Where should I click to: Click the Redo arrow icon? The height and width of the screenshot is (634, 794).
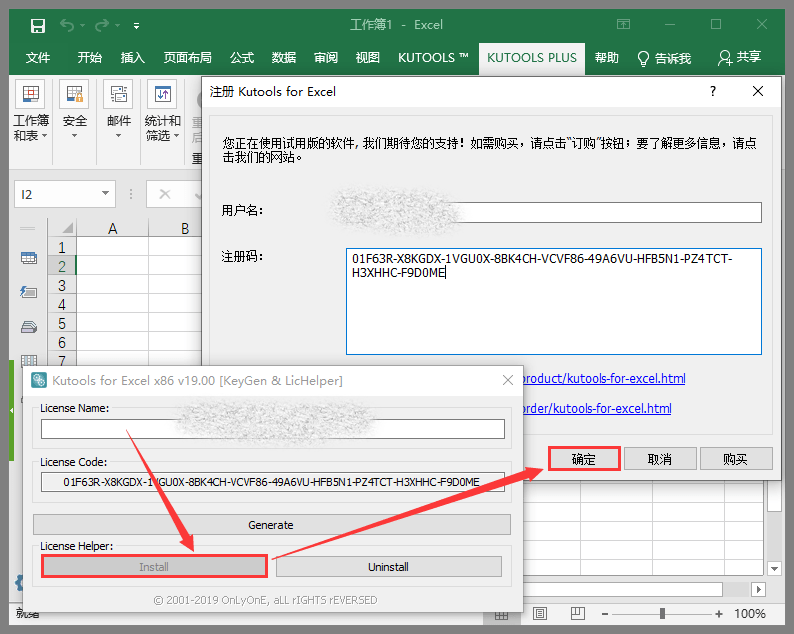(102, 25)
